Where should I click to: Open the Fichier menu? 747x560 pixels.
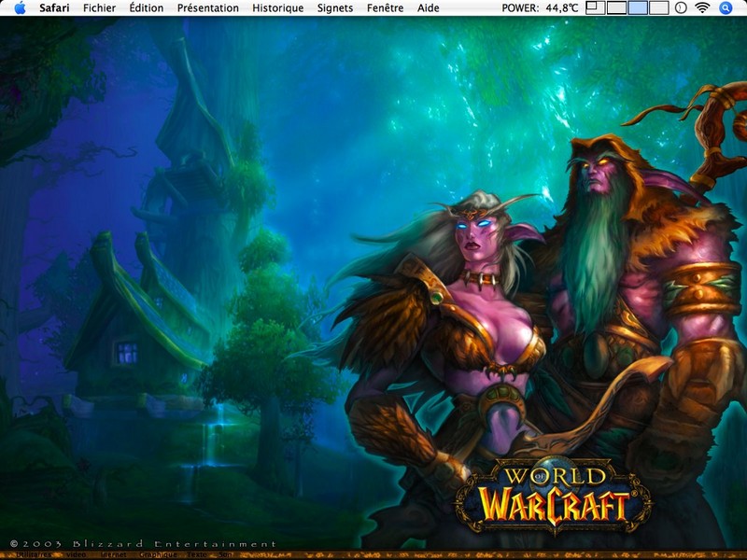pyautogui.click(x=99, y=8)
